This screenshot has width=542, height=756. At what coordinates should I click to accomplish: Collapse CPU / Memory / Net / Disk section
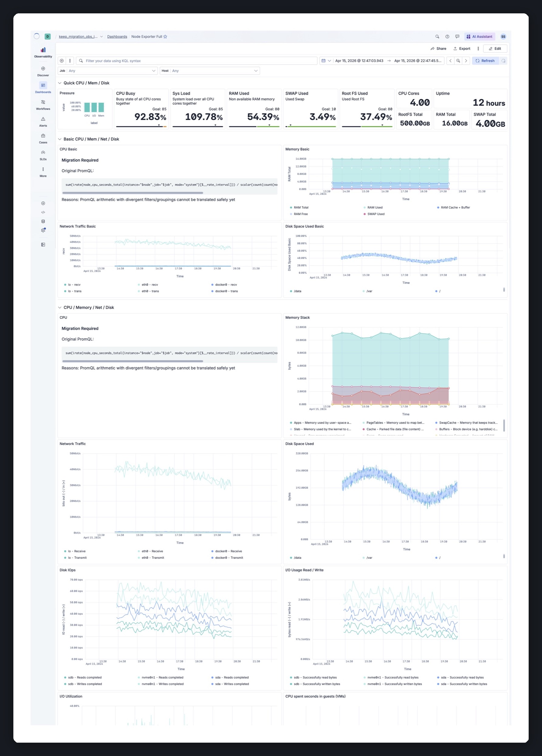(60, 307)
